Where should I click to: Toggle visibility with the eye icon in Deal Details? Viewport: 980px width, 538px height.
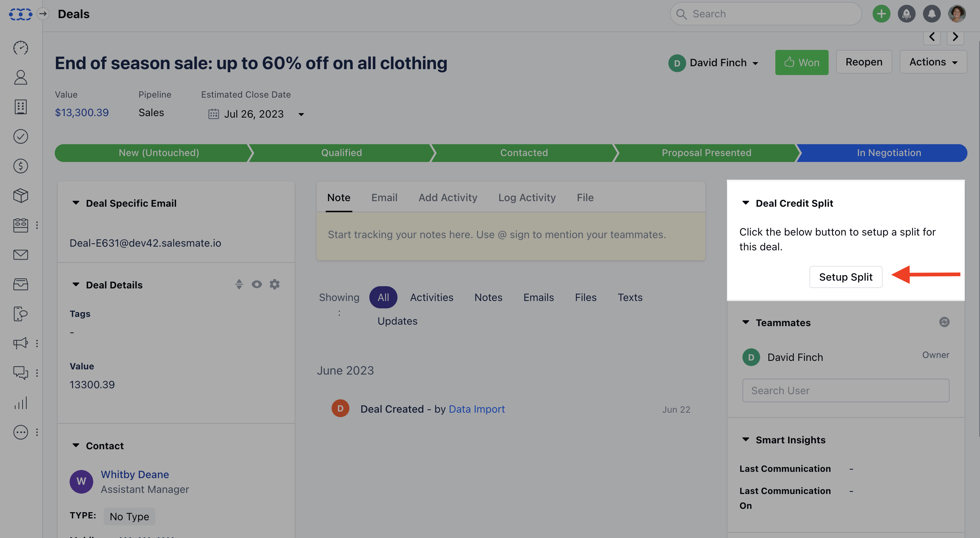tap(257, 284)
